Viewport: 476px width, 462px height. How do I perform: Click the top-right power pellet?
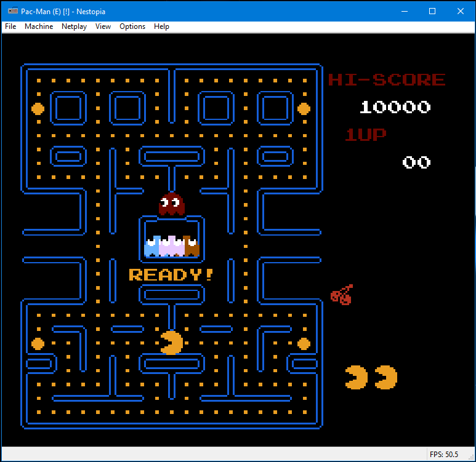point(304,109)
